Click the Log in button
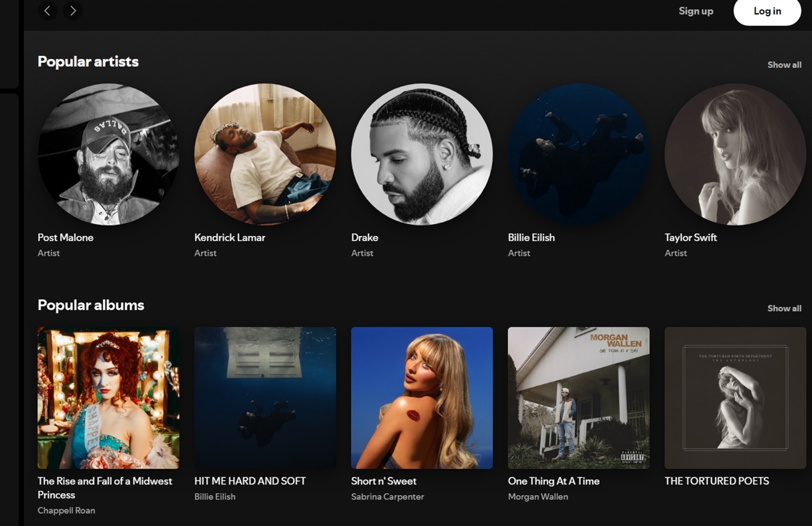The height and width of the screenshot is (526, 812). (x=767, y=11)
